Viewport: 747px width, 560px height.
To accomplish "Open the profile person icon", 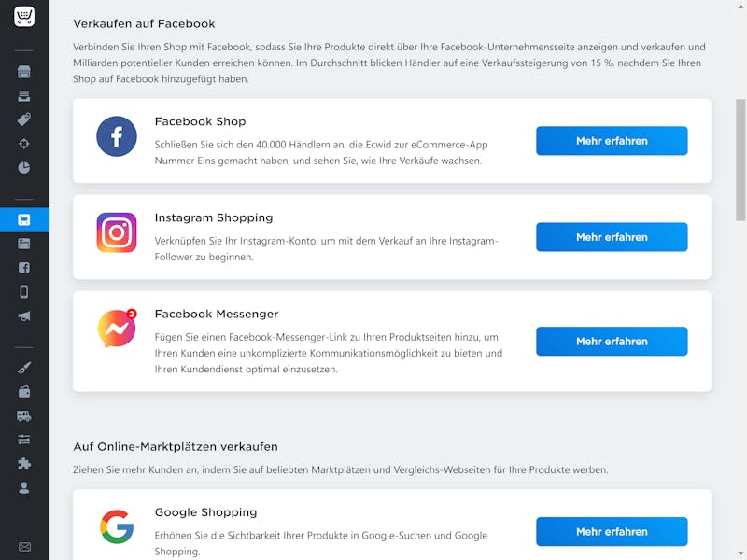I will click(x=24, y=487).
